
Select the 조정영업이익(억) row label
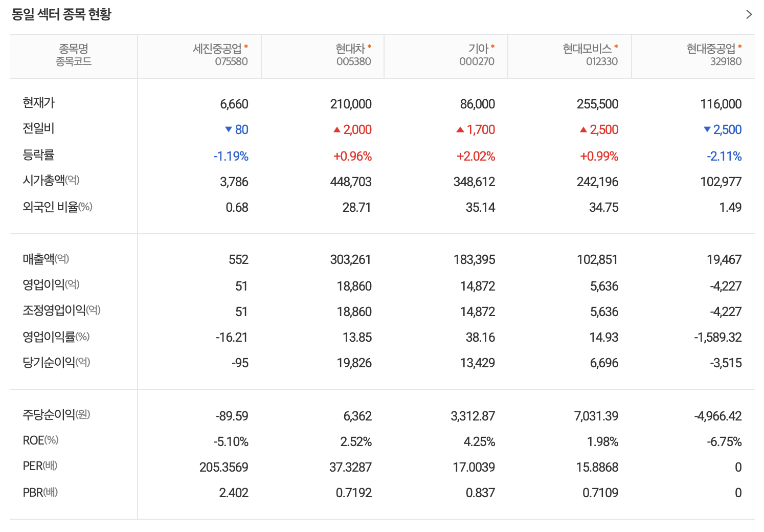coord(62,310)
